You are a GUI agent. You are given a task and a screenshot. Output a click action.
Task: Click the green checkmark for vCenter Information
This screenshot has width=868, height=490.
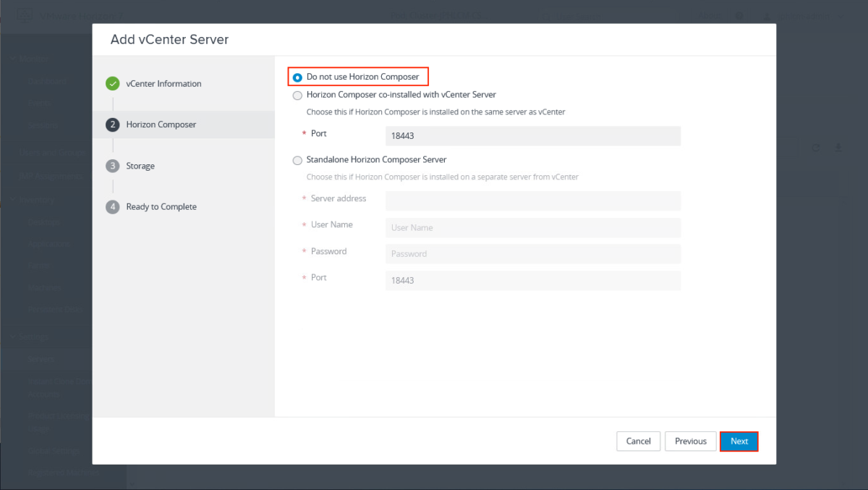(x=112, y=84)
